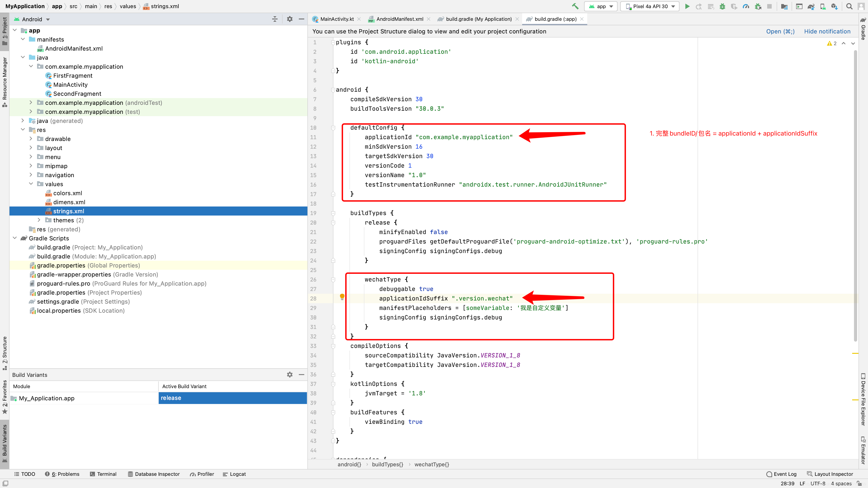The height and width of the screenshot is (488, 868).
Task: Switch to the AndroidManifest.xml tab
Action: 399,19
